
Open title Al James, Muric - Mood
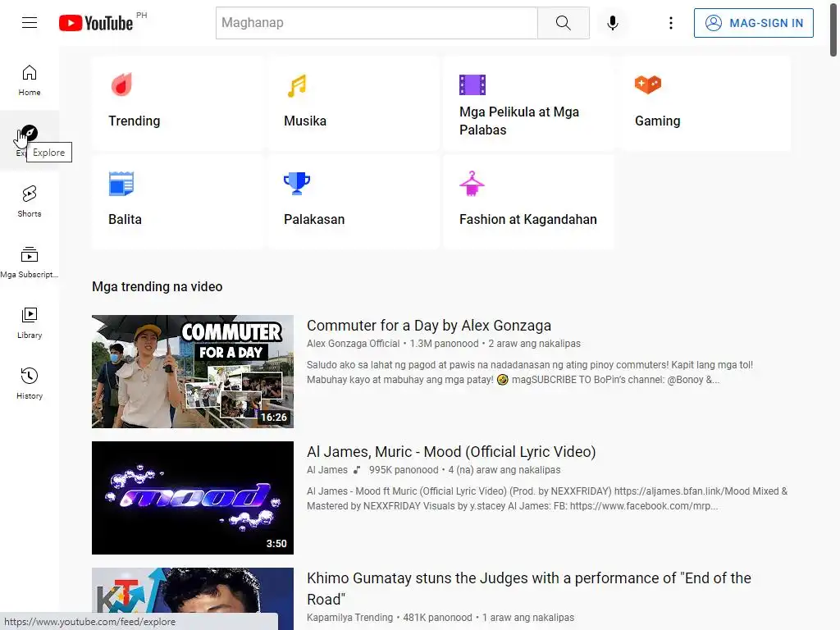[451, 452]
